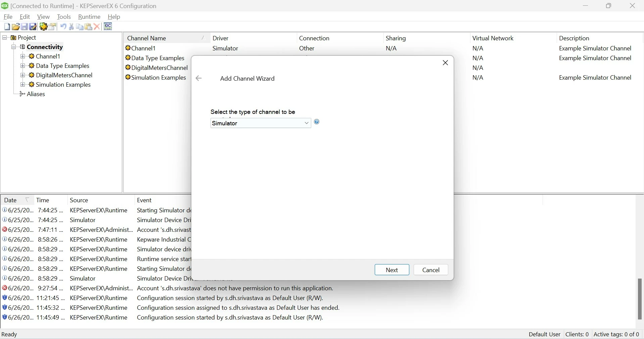The height and width of the screenshot is (339, 644).
Task: Open the Tools menu
Action: click(x=64, y=17)
